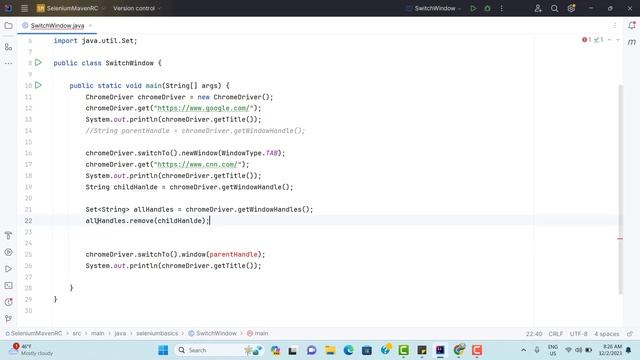Viewport: 640px width, 360px height.
Task: Open Microsoft Edge from taskbar
Action: coord(348,350)
